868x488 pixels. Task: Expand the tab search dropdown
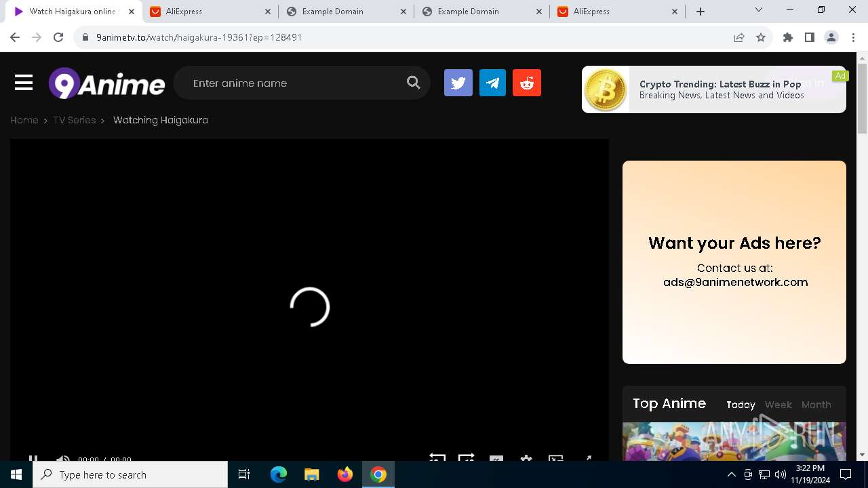click(759, 10)
